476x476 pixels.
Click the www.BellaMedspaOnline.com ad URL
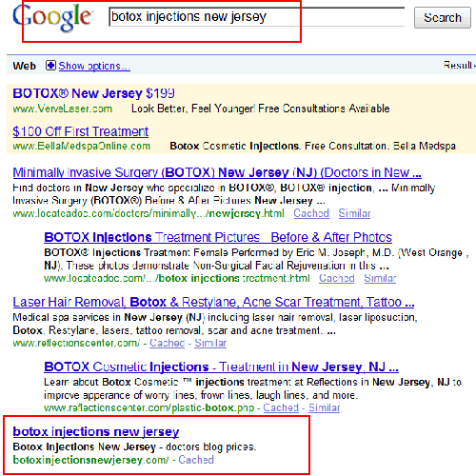[x=82, y=146]
